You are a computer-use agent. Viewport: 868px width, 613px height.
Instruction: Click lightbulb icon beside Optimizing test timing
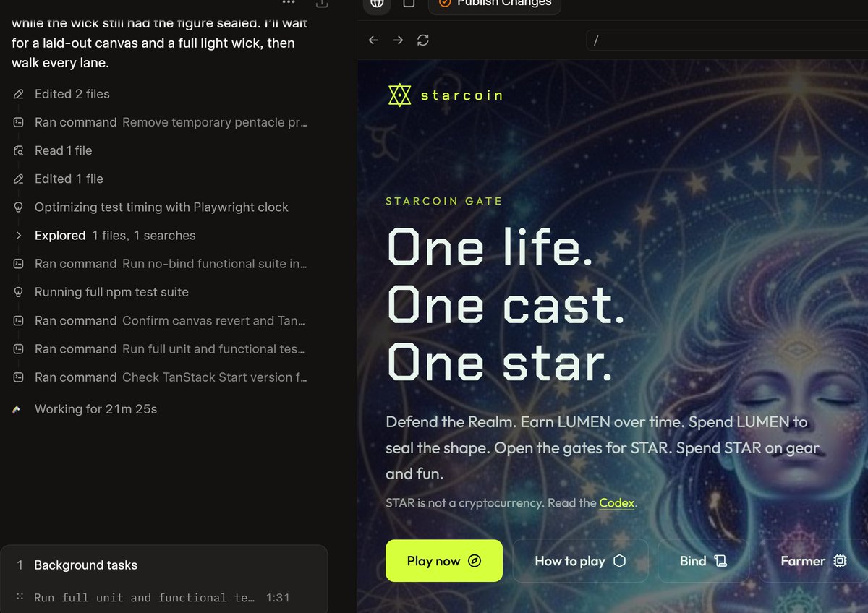(x=19, y=207)
